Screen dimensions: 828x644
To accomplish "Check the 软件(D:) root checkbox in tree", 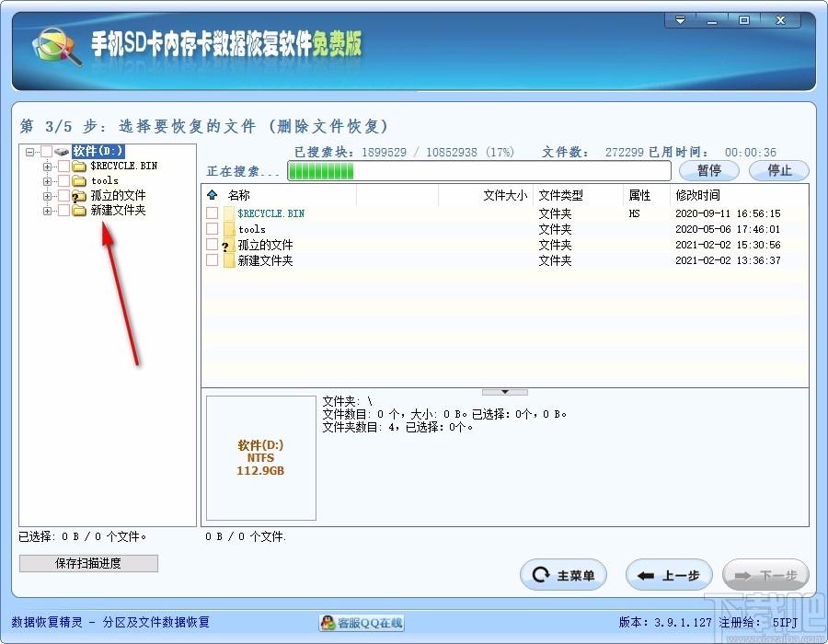I will click(x=47, y=152).
